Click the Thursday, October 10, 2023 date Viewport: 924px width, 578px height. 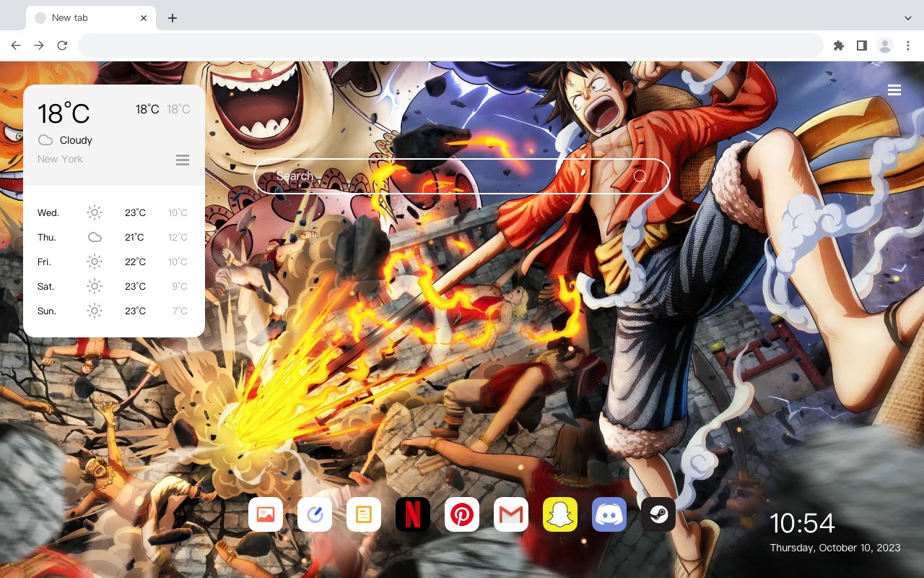pyautogui.click(x=835, y=548)
